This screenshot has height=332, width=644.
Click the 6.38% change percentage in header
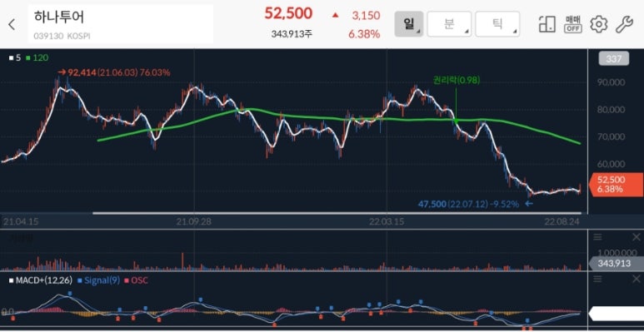tap(364, 34)
